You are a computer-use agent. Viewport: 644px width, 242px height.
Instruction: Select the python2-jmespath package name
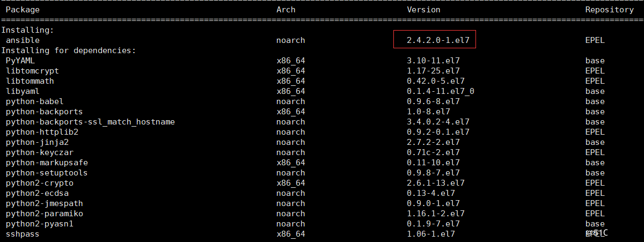coord(45,203)
